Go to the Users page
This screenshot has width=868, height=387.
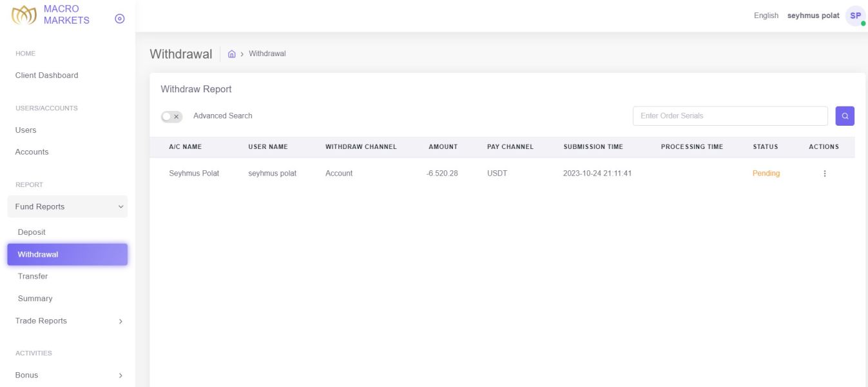pyautogui.click(x=26, y=130)
